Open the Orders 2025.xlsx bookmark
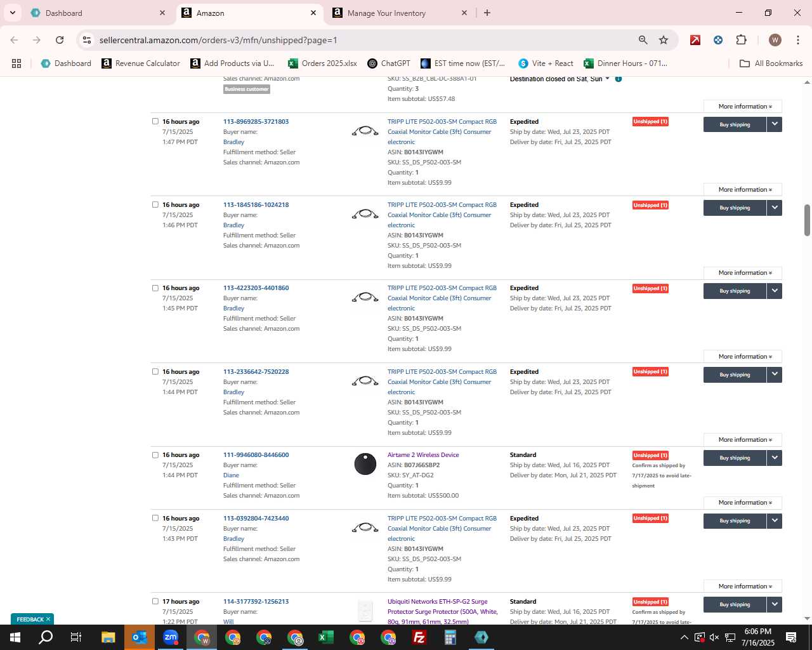 (322, 63)
